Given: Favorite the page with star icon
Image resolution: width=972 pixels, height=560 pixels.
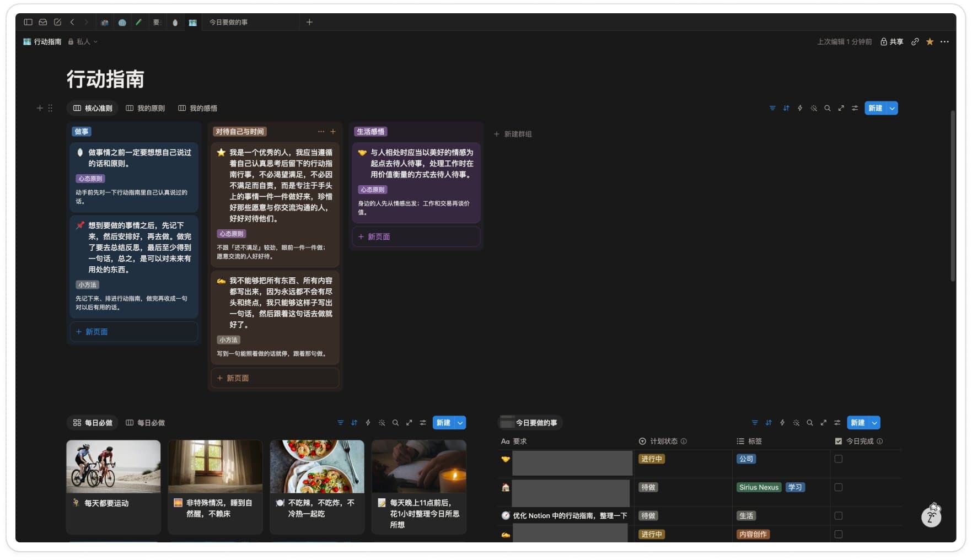Looking at the screenshot, I should coord(930,42).
